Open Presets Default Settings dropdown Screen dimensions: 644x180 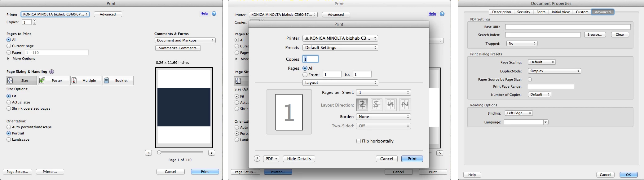[x=340, y=47]
